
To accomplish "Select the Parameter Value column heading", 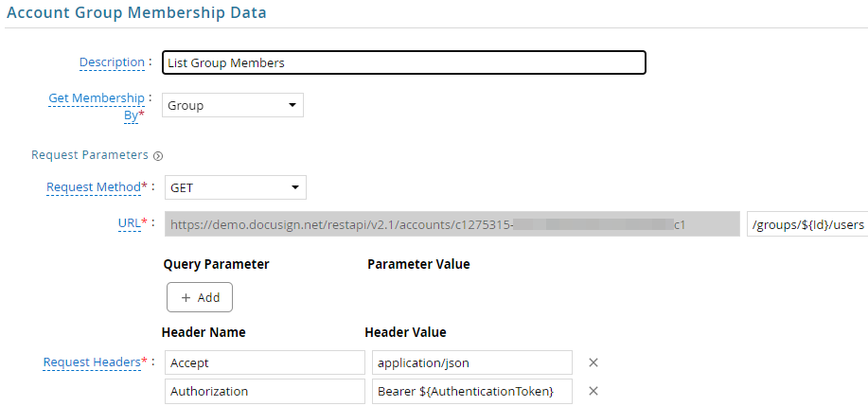I will (x=418, y=264).
